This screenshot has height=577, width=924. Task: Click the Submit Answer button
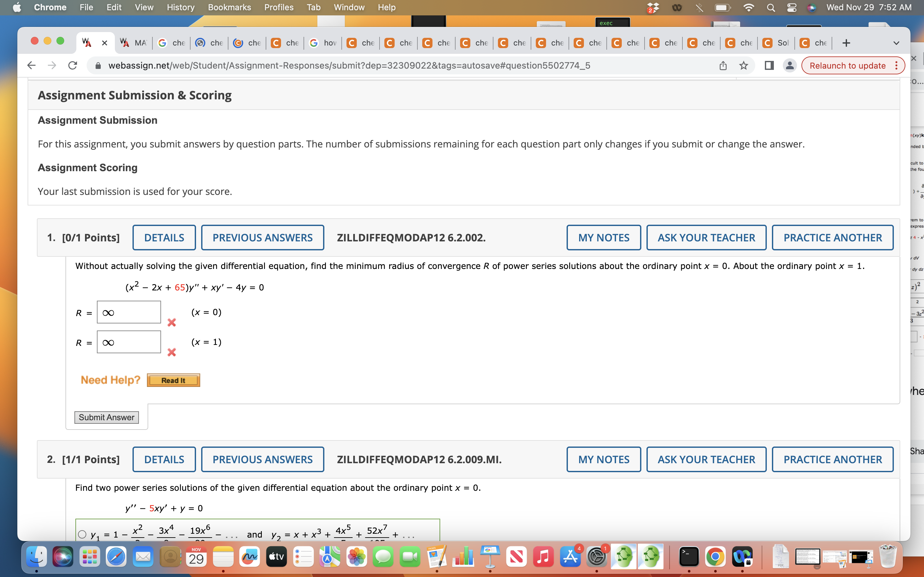pyautogui.click(x=106, y=417)
